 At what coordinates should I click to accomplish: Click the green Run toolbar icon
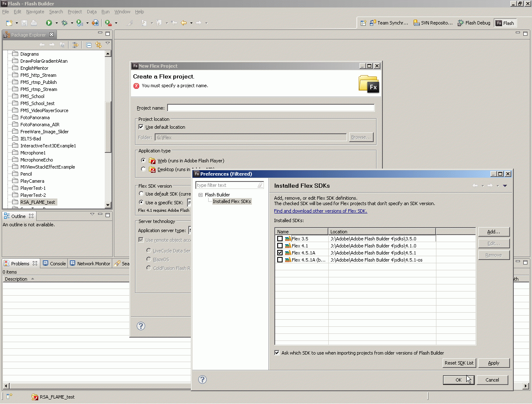(49, 23)
